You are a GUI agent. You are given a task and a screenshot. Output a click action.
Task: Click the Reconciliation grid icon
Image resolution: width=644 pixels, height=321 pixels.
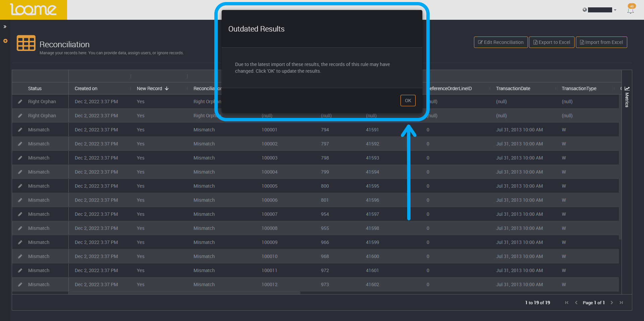pos(26,43)
